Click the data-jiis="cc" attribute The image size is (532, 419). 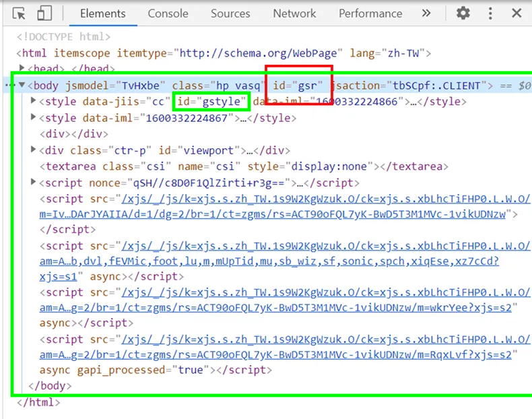[x=126, y=102]
